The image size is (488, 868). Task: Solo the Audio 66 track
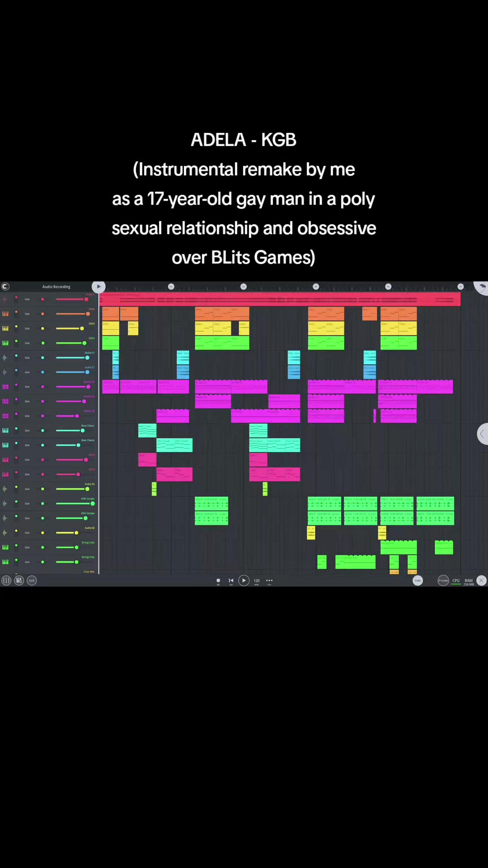(x=27, y=533)
